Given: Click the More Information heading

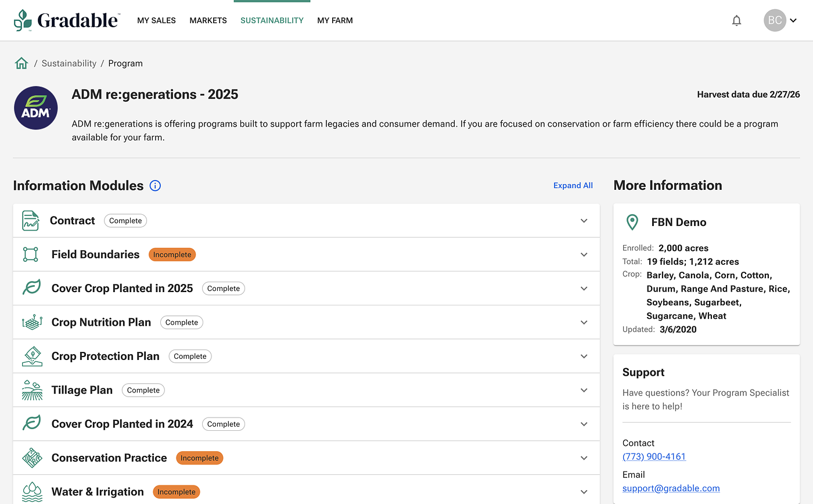Looking at the screenshot, I should [668, 185].
